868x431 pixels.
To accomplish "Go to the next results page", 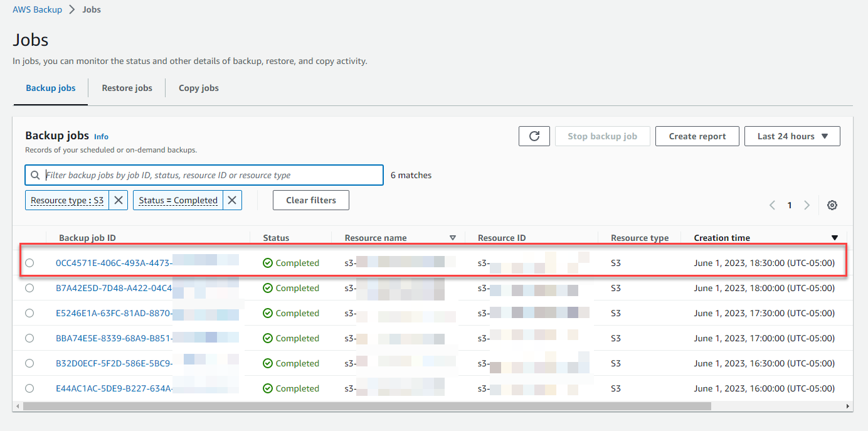I will (807, 205).
